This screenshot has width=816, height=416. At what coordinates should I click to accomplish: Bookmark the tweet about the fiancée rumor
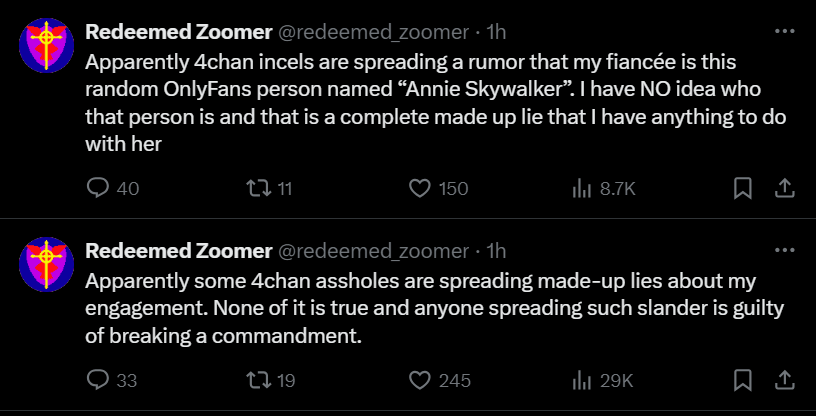click(x=743, y=188)
